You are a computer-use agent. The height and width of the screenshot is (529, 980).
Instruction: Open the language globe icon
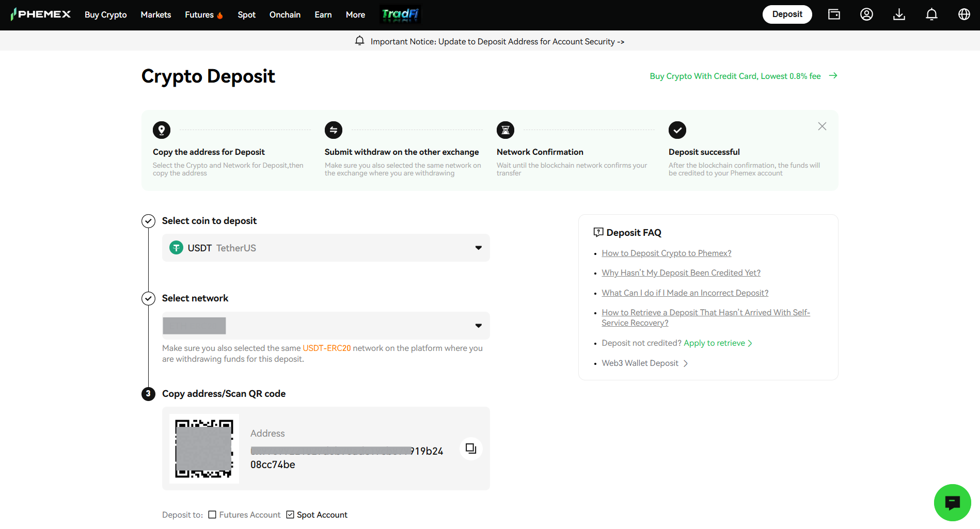pyautogui.click(x=964, y=14)
